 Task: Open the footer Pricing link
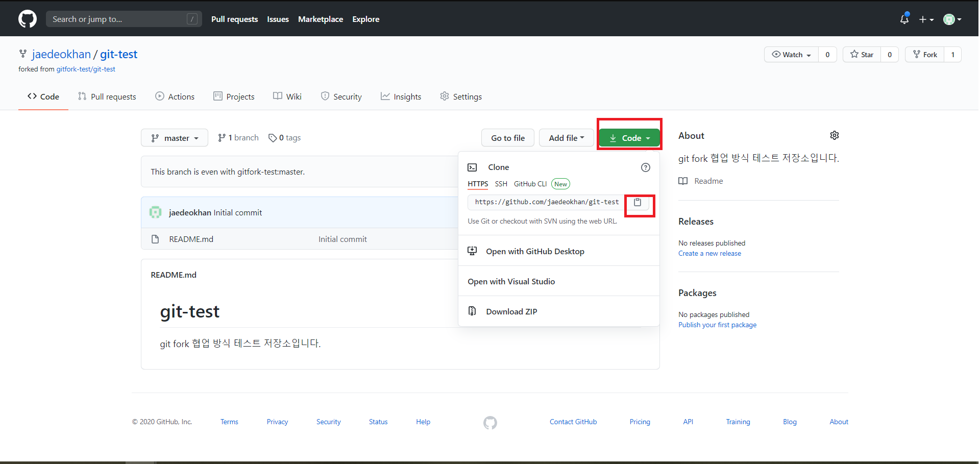pos(640,422)
